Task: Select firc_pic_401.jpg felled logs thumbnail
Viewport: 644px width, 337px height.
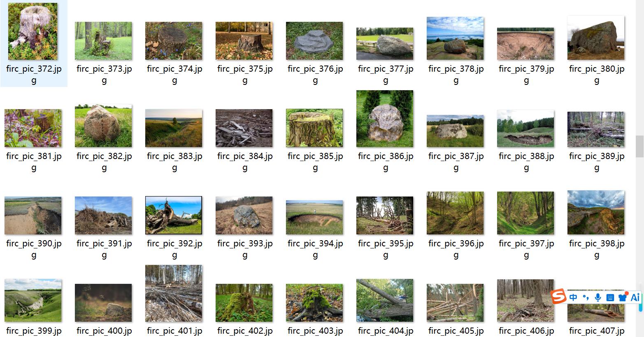Action: coord(174,293)
